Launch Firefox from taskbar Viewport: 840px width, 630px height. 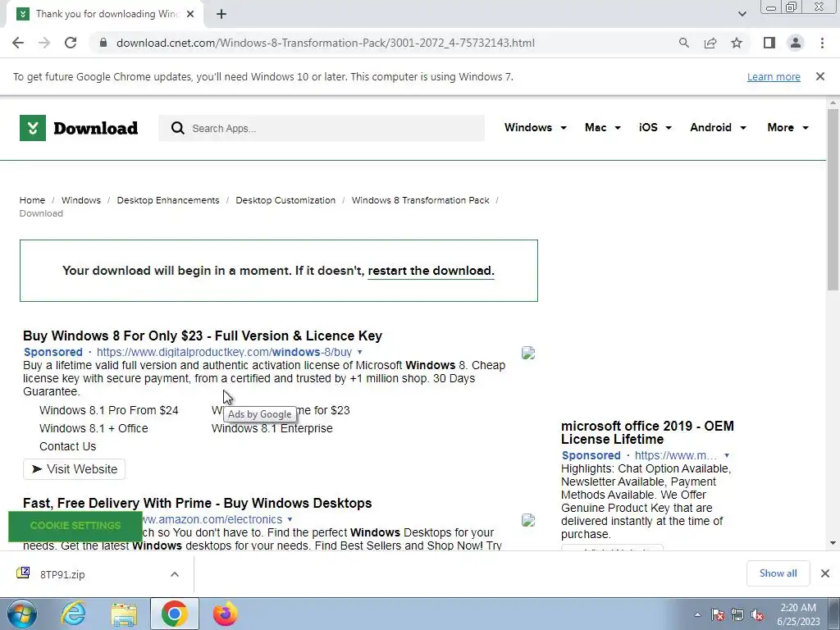(x=225, y=614)
